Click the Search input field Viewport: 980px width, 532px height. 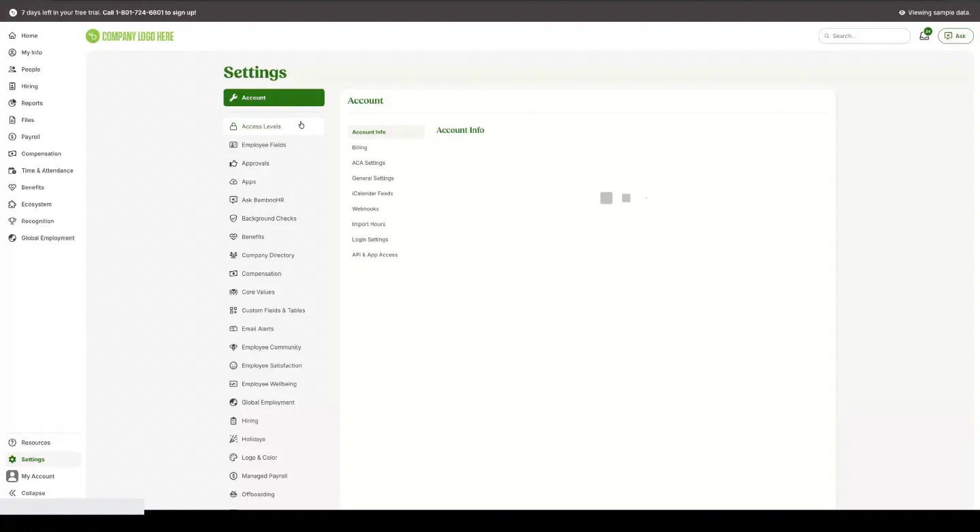coord(864,36)
